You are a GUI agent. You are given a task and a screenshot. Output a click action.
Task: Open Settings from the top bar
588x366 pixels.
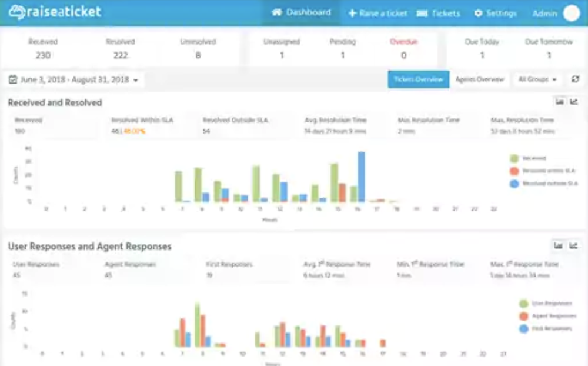coord(495,14)
